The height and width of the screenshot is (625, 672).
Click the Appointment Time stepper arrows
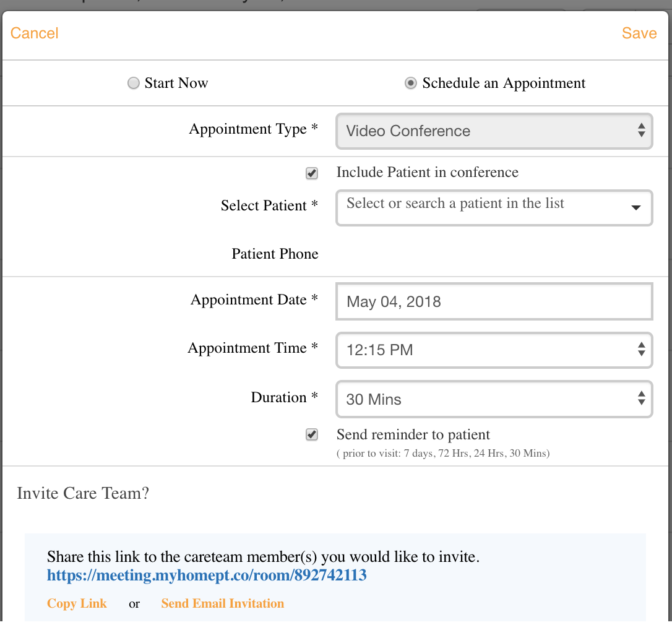point(641,350)
